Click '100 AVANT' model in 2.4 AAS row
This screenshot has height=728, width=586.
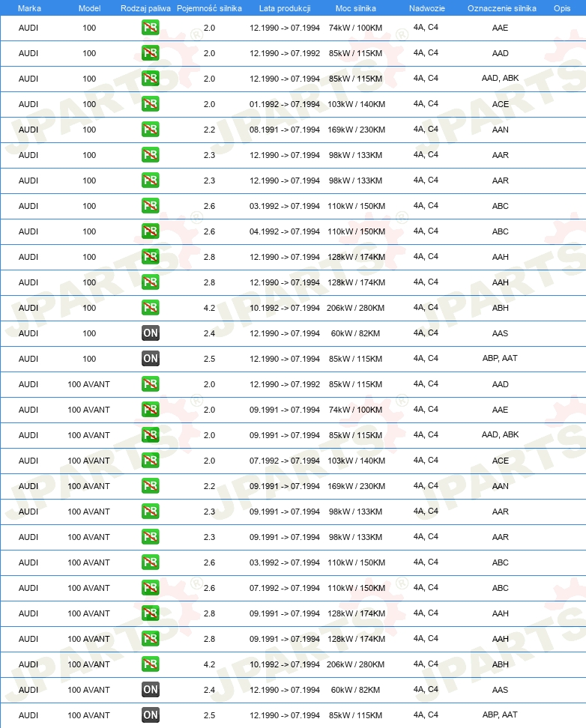point(88,690)
